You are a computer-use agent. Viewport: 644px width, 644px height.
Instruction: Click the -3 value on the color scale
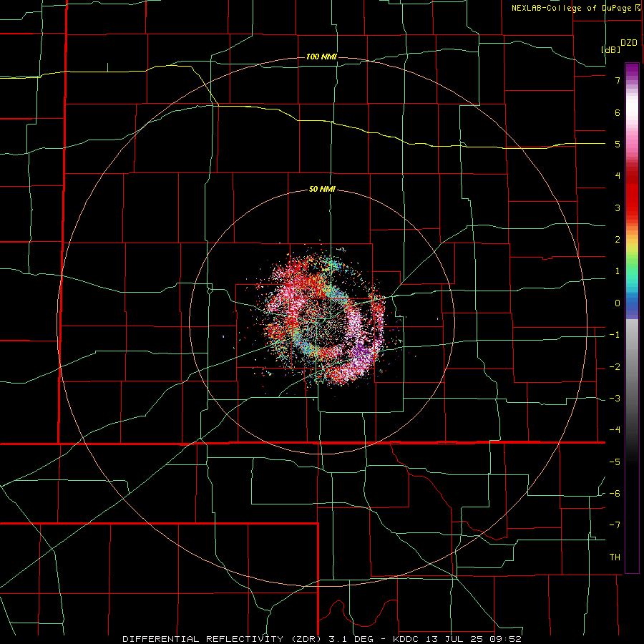615,399
